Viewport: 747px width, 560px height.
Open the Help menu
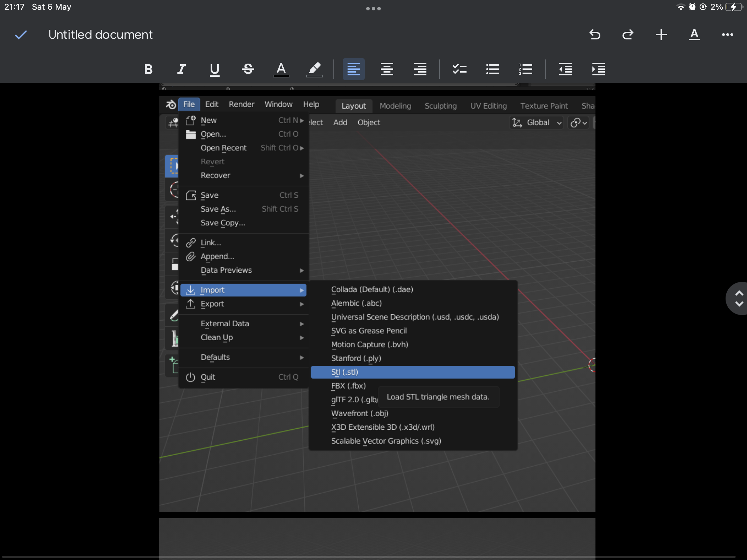(311, 104)
